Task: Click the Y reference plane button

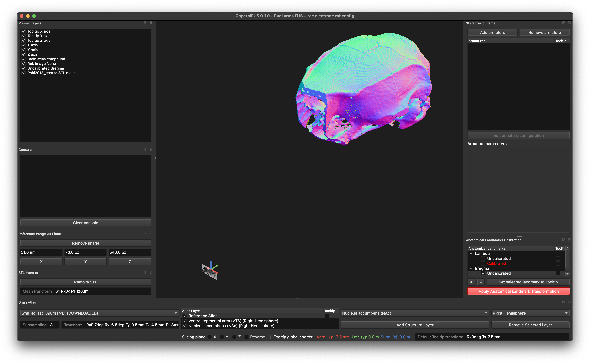Action: 85,262
